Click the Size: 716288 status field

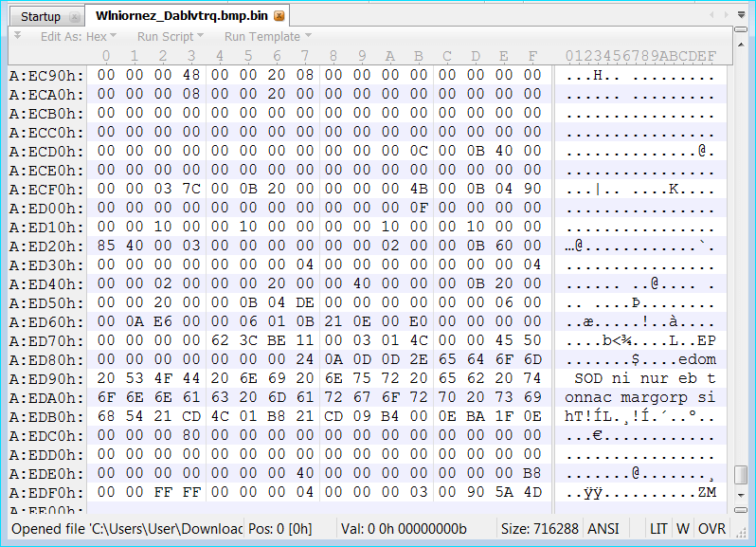(540, 528)
